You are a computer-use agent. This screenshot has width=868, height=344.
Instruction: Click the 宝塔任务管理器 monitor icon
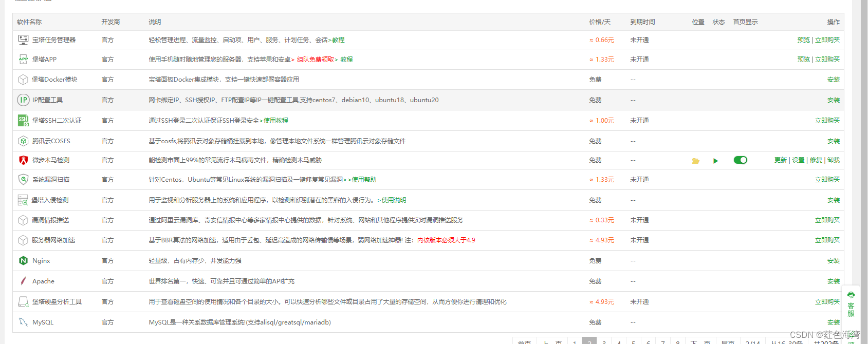pyautogui.click(x=23, y=40)
